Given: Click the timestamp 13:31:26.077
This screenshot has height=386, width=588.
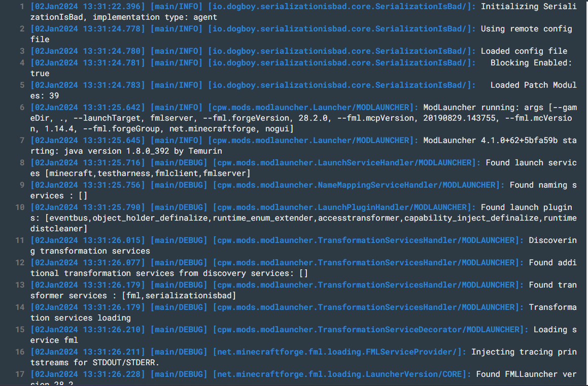Looking at the screenshot, I should [112, 262].
